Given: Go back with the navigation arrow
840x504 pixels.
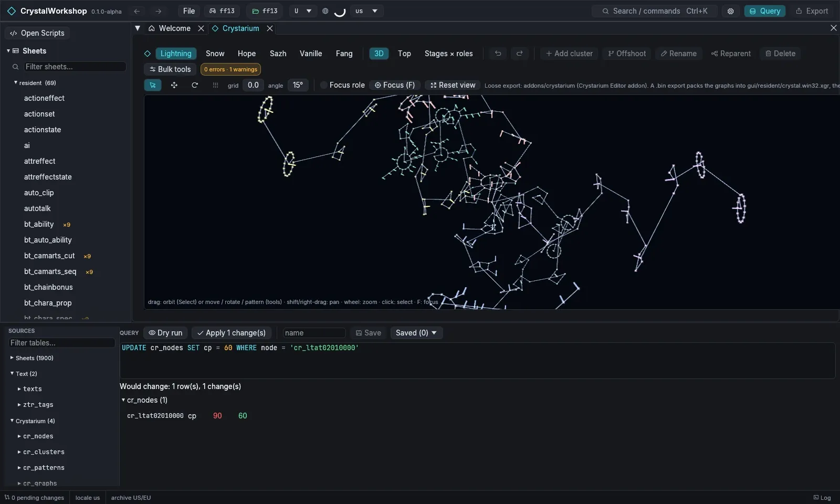Looking at the screenshot, I should click(x=137, y=11).
